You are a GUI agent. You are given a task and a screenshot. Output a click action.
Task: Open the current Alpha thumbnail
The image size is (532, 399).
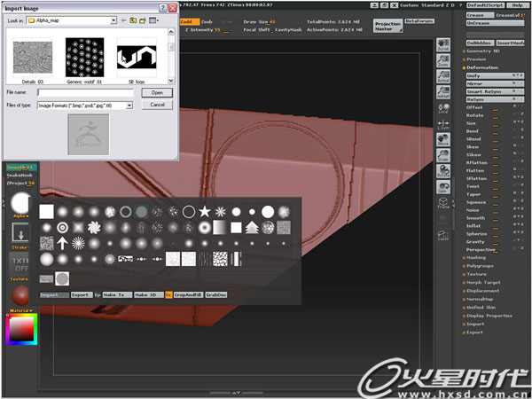[20, 203]
